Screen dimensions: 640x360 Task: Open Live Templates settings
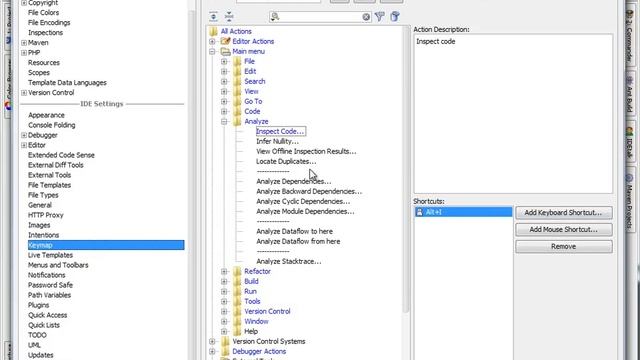pos(50,255)
